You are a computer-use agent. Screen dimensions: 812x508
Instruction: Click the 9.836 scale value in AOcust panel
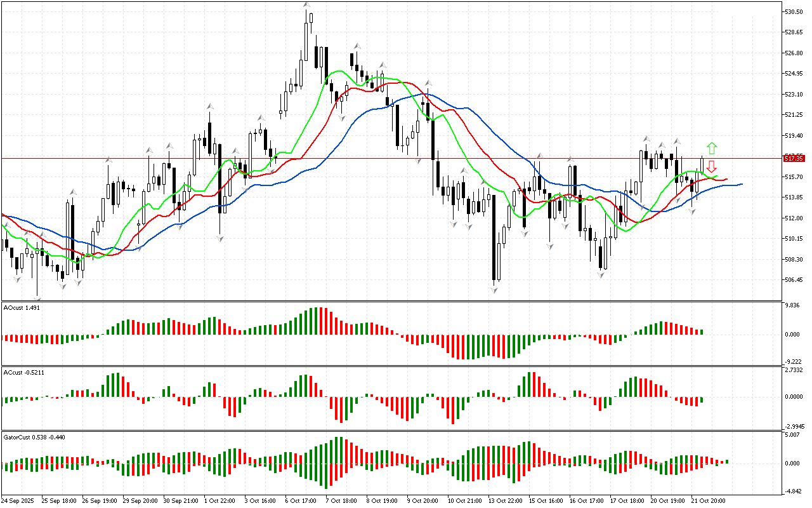point(793,305)
